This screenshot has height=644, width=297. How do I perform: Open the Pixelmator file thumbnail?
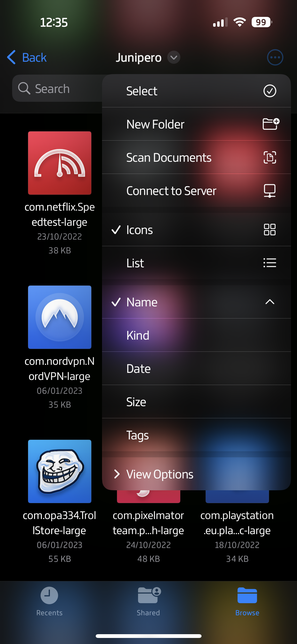pyautogui.click(x=149, y=497)
